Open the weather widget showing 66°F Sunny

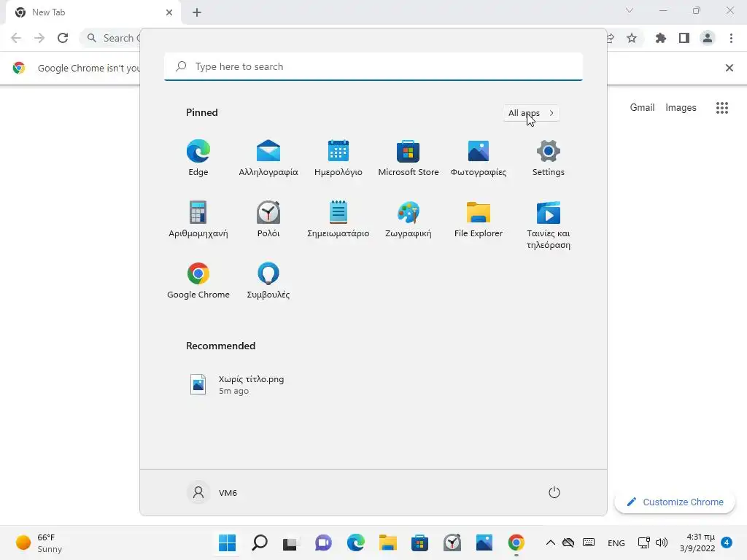pos(39,542)
